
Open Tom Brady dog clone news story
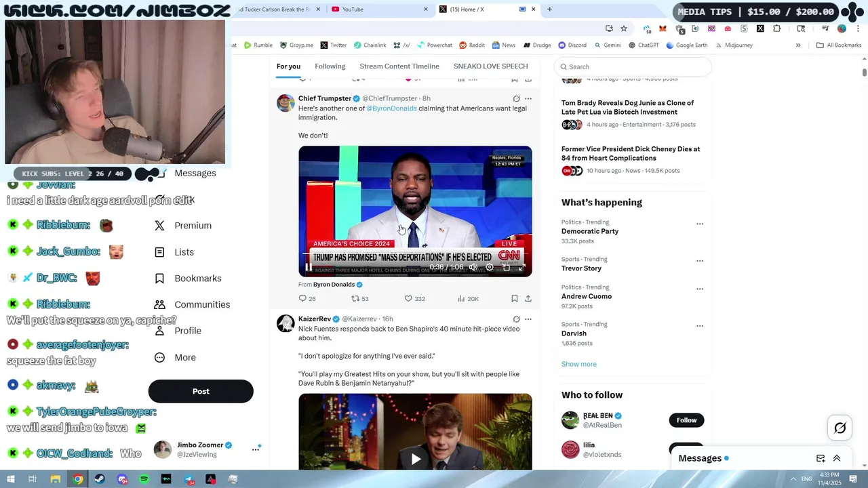coord(627,108)
